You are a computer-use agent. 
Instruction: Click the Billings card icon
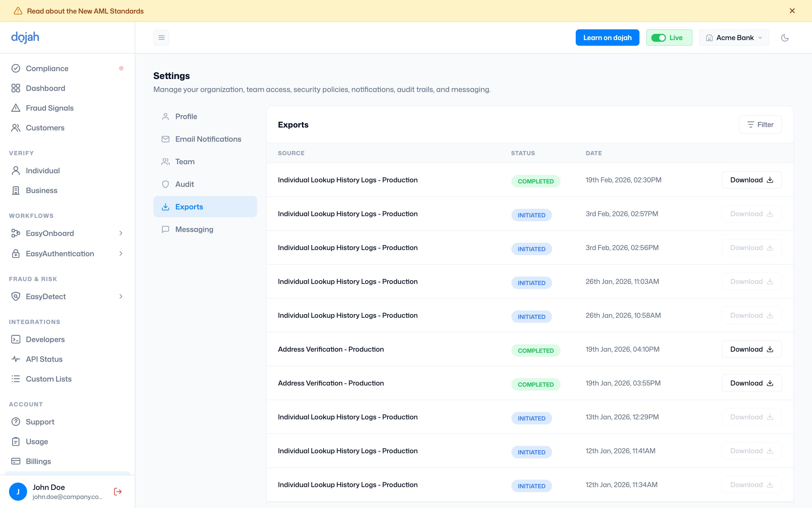[x=16, y=461]
